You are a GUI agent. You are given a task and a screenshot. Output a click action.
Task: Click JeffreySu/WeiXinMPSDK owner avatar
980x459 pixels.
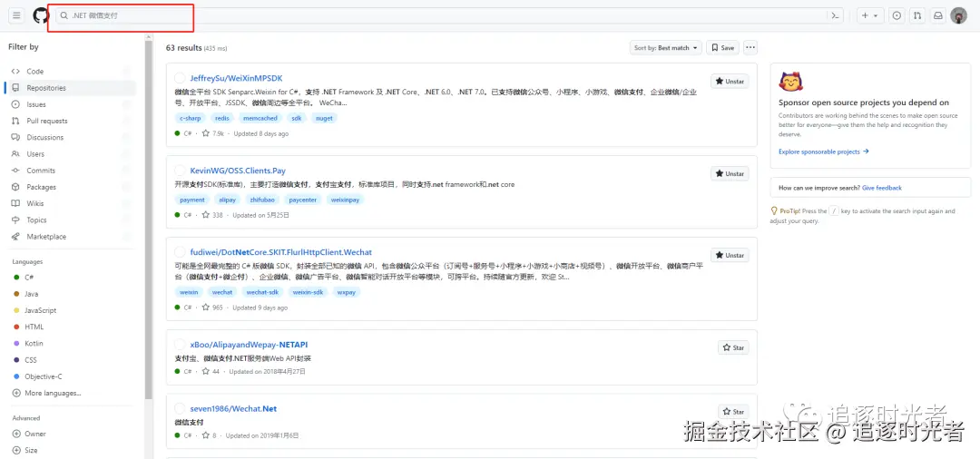point(180,78)
